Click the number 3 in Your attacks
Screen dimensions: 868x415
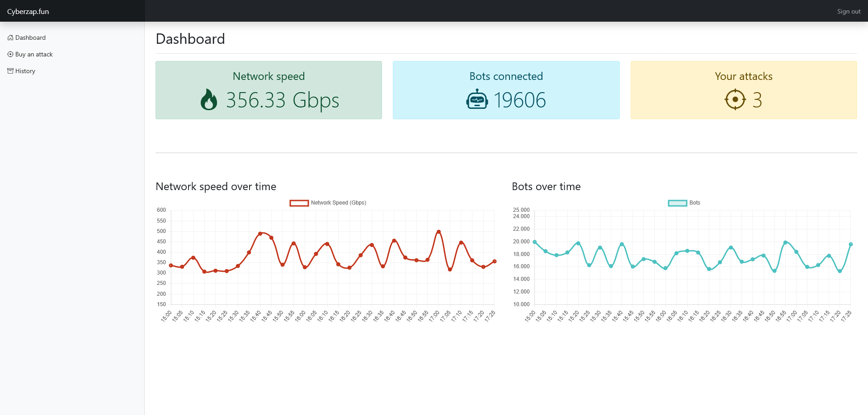757,100
